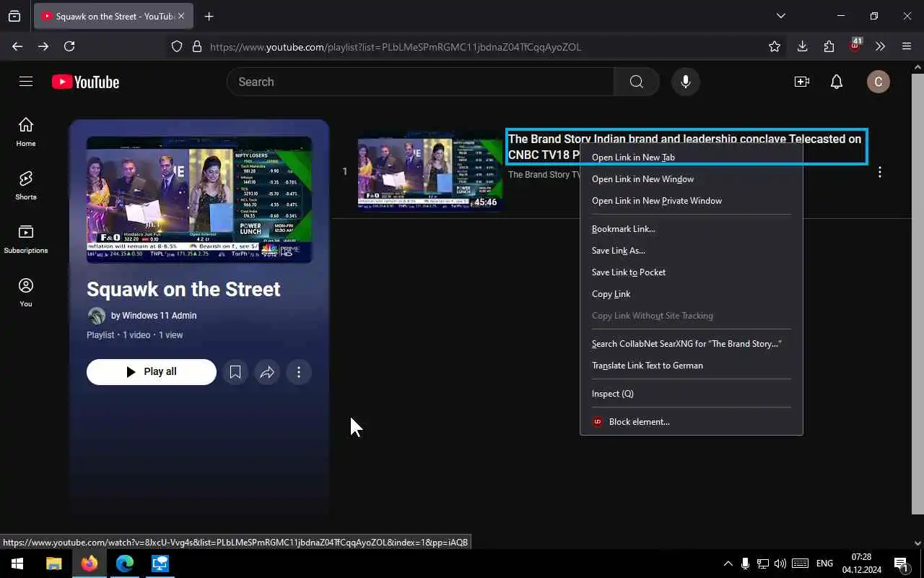Open Firefox downloads panel

(x=802, y=46)
